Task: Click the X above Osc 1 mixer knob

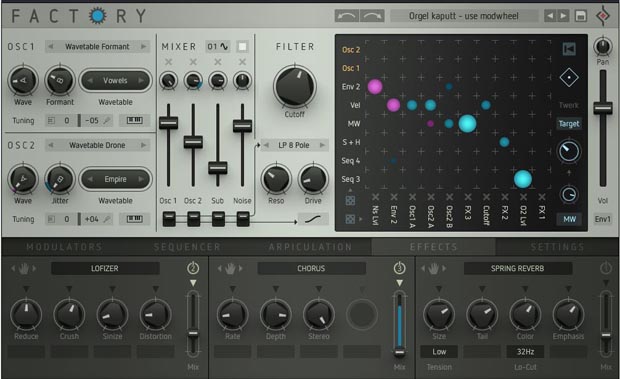Action: pos(168,62)
